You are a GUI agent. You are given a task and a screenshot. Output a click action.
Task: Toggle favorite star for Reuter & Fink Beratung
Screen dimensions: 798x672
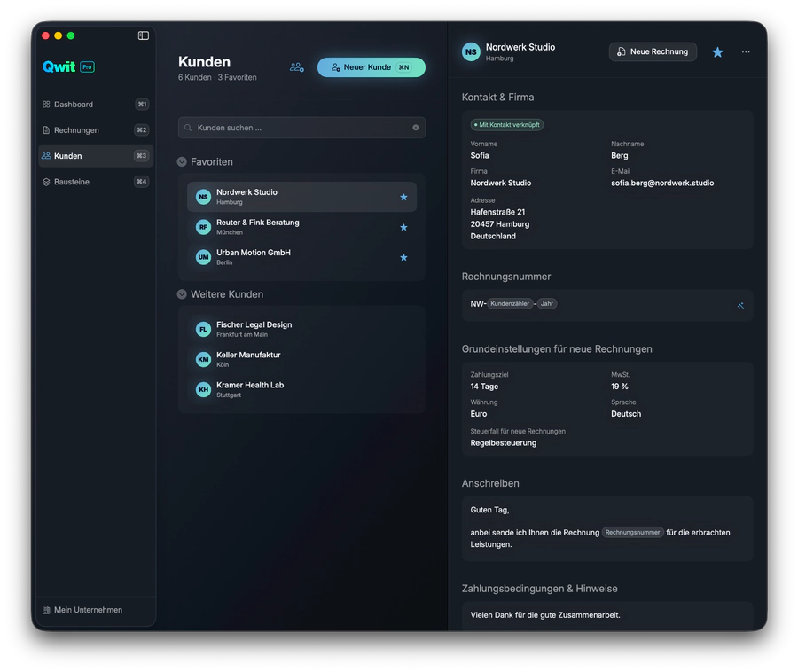click(403, 227)
